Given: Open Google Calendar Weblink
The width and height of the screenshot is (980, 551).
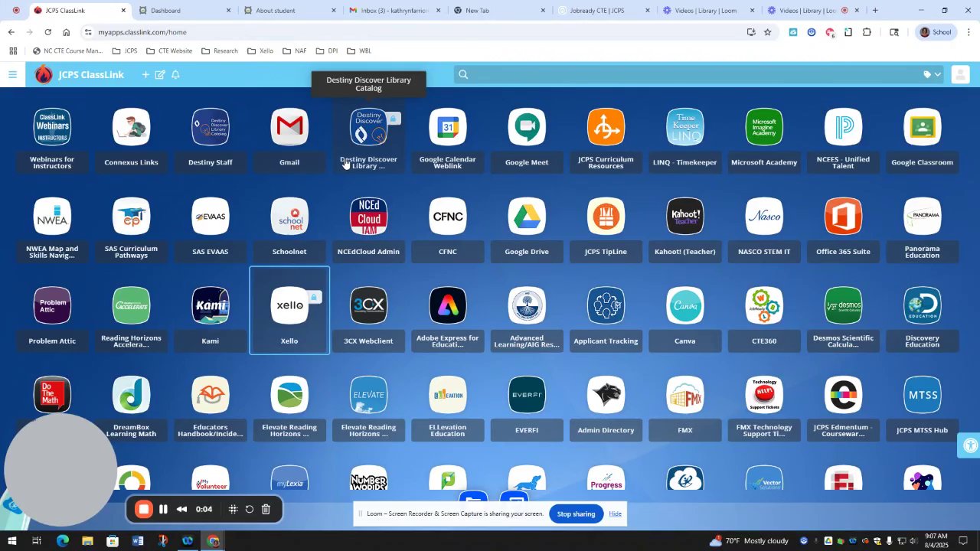Looking at the screenshot, I should (x=448, y=139).
